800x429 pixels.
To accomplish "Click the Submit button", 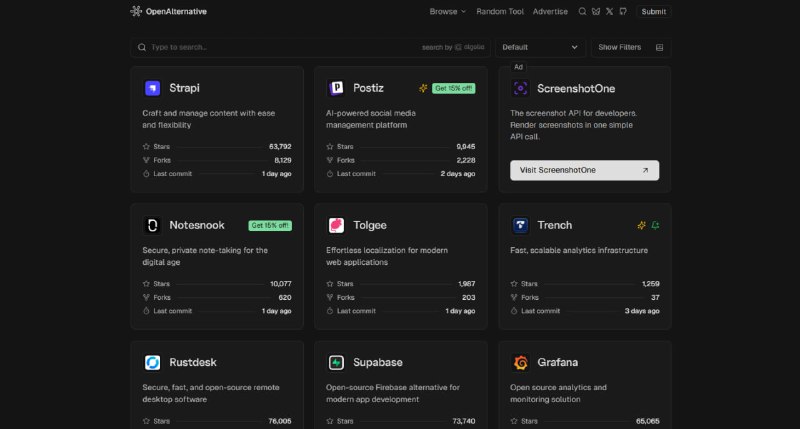I will pyautogui.click(x=654, y=11).
